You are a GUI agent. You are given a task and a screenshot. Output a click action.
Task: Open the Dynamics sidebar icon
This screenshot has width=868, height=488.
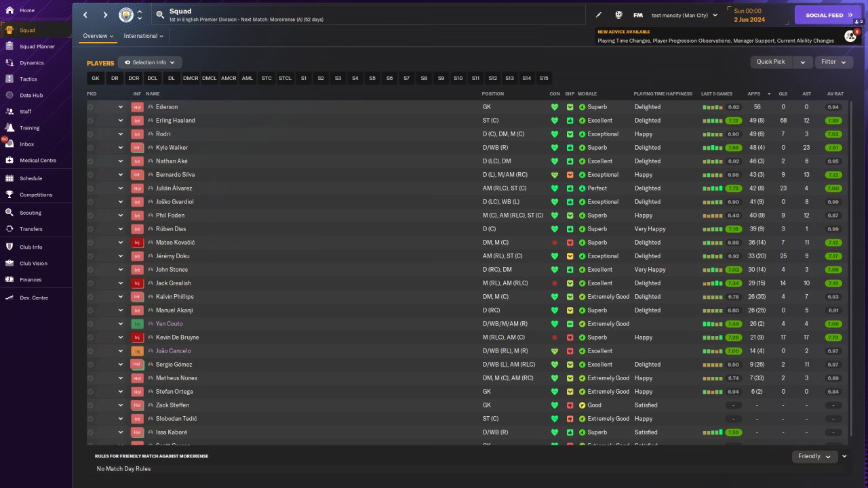click(x=9, y=62)
